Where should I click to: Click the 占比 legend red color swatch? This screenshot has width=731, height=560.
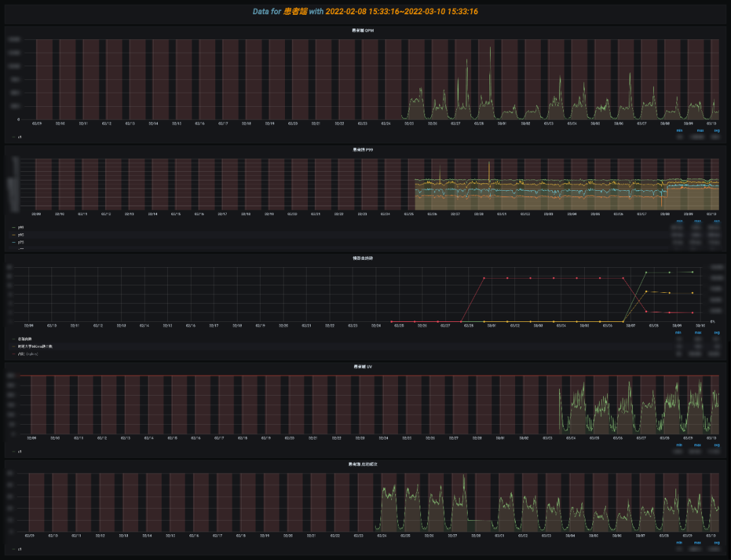click(x=14, y=354)
